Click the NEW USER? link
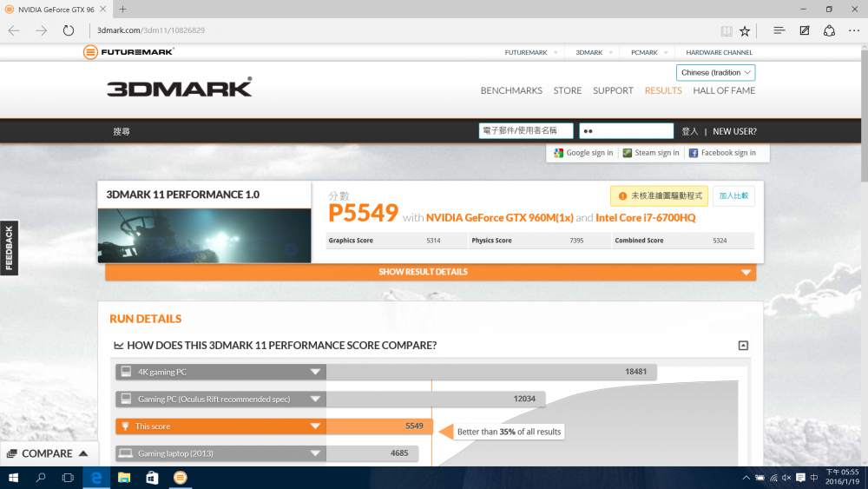The width and height of the screenshot is (868, 489). [734, 131]
